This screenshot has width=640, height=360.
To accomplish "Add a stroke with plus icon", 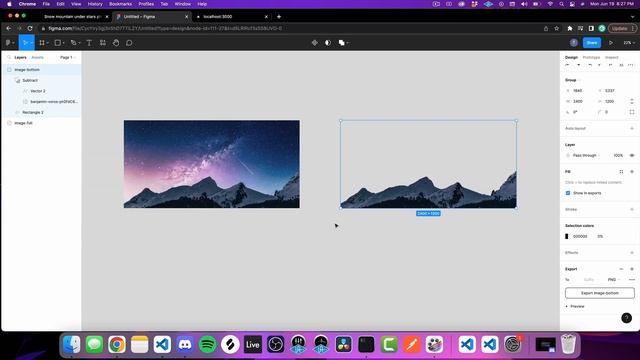I will coord(632,209).
